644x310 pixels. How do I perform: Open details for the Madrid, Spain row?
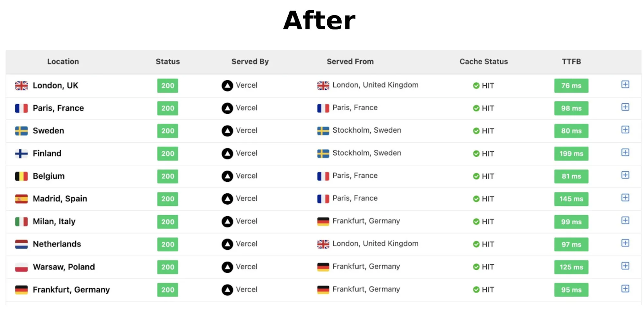click(625, 198)
